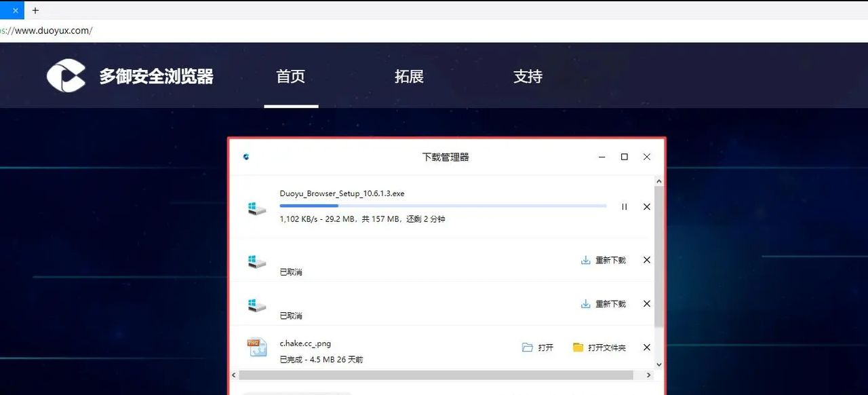Remove c.hake.cc_.png from download history

point(646,347)
